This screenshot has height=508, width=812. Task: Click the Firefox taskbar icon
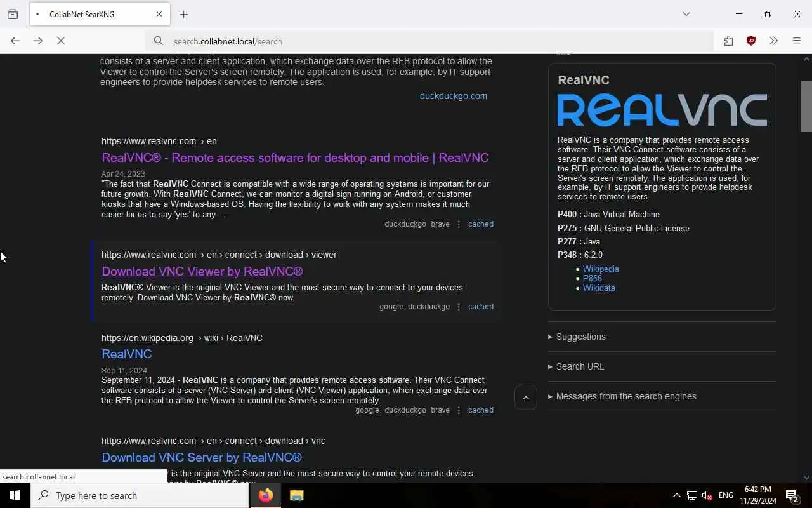266,495
